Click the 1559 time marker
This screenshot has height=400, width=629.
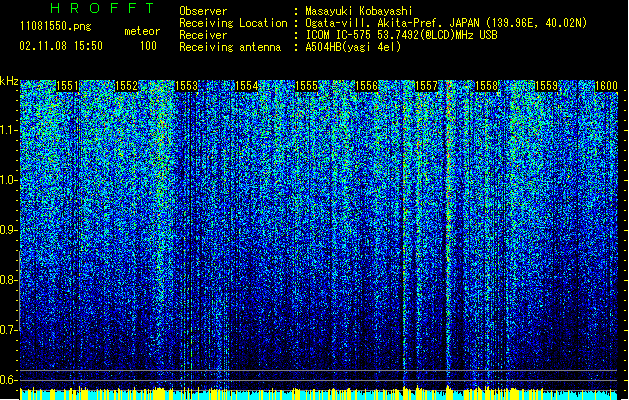546,86
